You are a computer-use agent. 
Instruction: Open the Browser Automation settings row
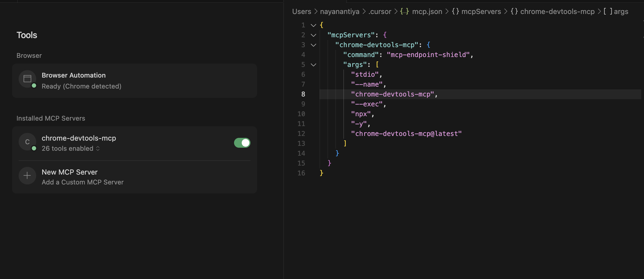pyautogui.click(x=134, y=81)
